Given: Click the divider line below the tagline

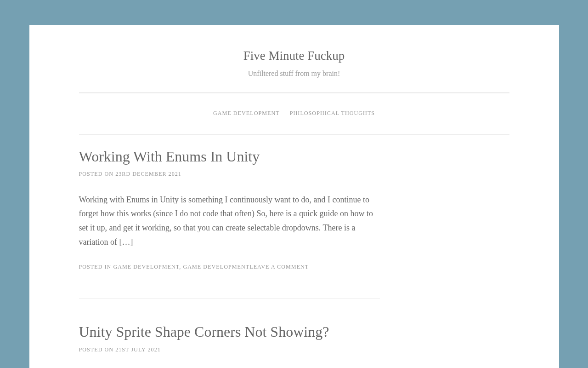Looking at the screenshot, I should coord(294,93).
